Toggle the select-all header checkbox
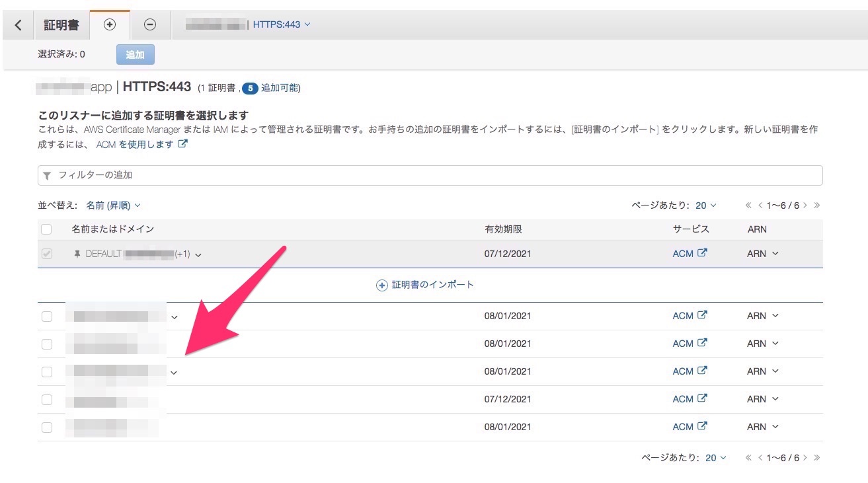Screen dimensions: 868x483 (x=46, y=229)
